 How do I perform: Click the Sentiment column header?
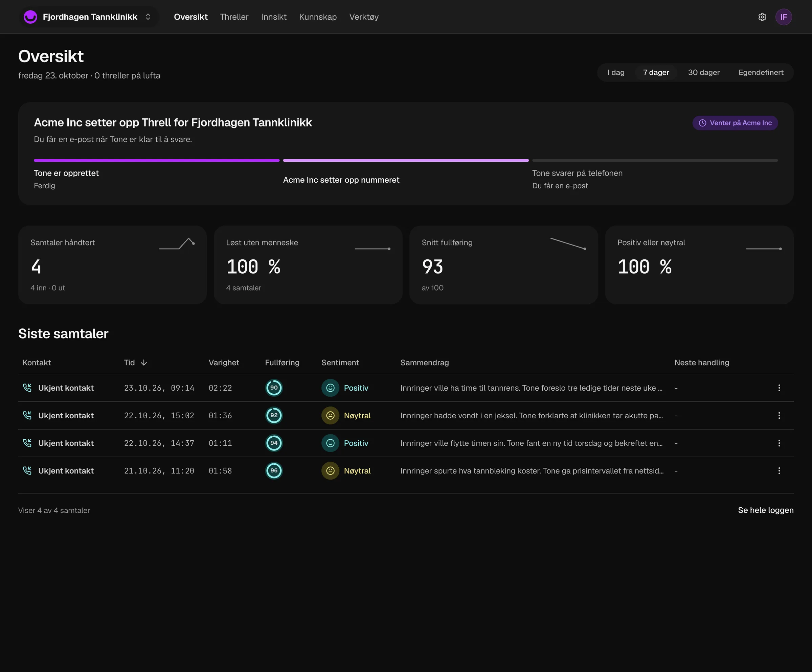[x=340, y=363]
